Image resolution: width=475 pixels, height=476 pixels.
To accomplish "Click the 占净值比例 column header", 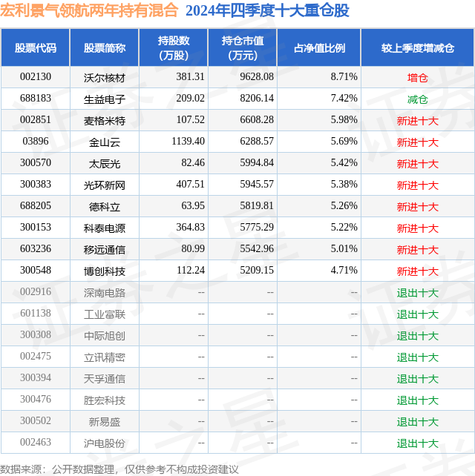I will coord(319,48).
